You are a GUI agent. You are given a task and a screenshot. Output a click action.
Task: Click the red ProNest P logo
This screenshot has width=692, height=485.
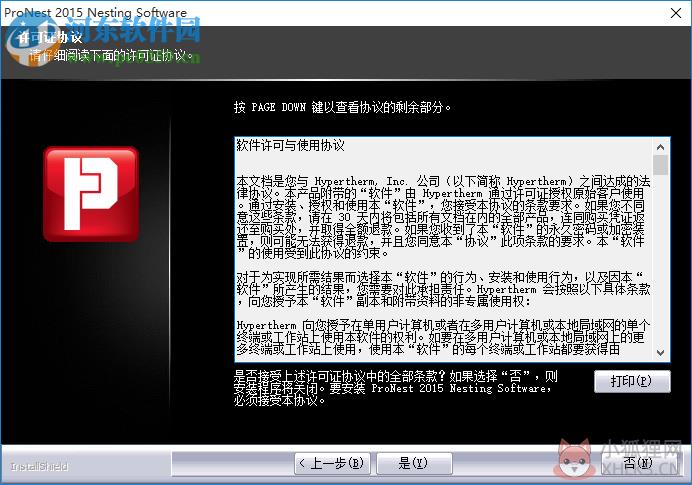(x=91, y=194)
